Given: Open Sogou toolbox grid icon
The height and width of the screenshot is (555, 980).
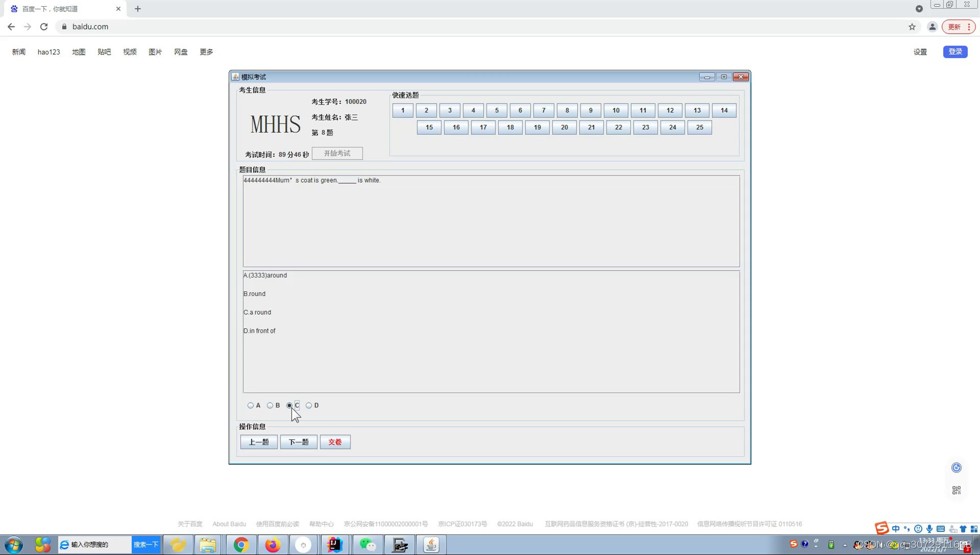Looking at the screenshot, I should (974, 529).
